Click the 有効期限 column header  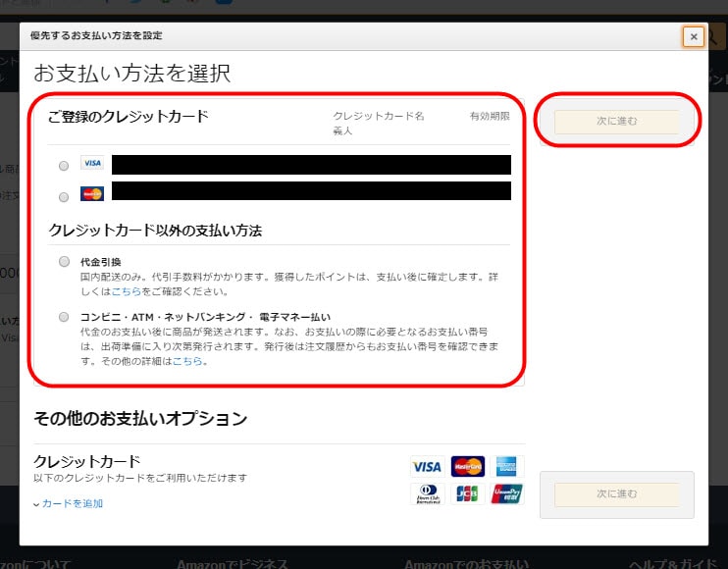click(490, 116)
